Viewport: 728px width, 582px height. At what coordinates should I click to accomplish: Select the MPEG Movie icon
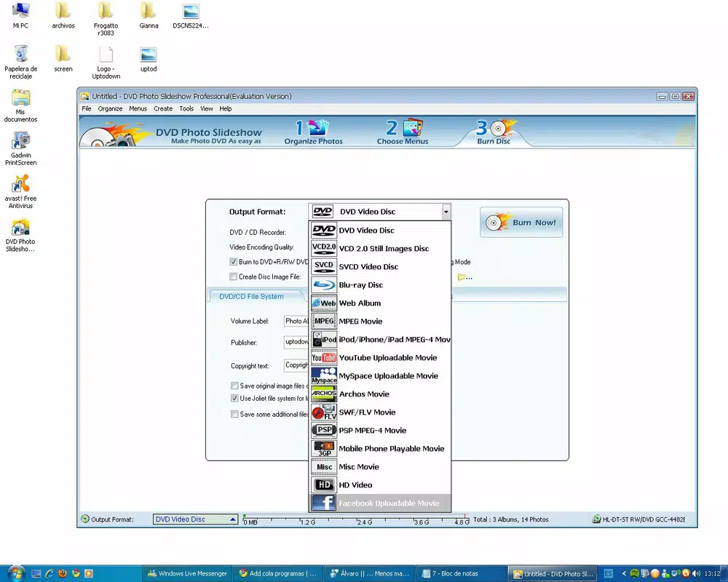pos(324,321)
